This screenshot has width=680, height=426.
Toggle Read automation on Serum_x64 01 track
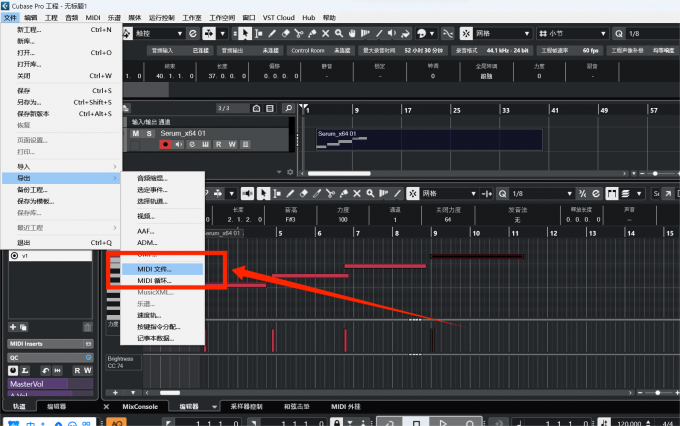219,144
